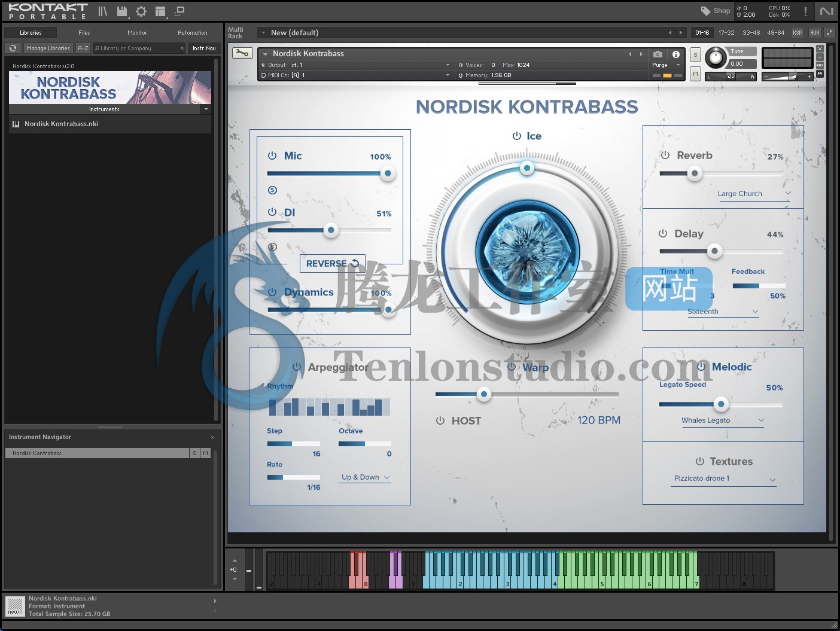
Task: Clear the library search field
Action: pyautogui.click(x=182, y=48)
